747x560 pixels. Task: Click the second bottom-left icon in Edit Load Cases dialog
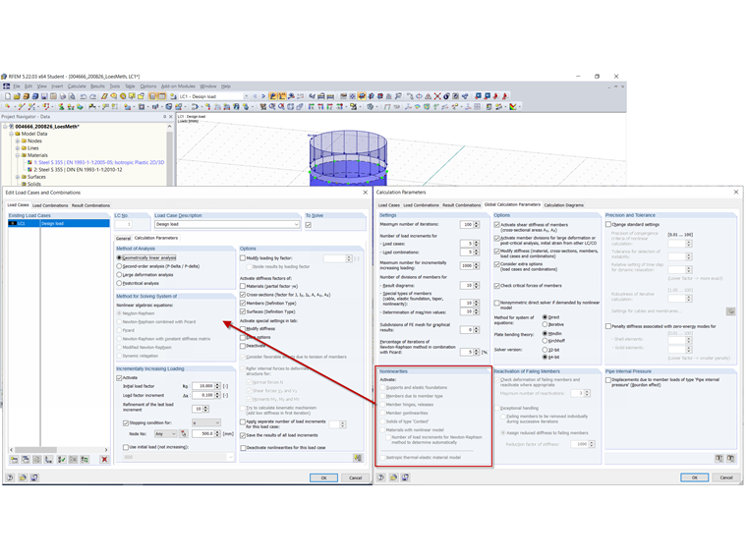[23, 477]
